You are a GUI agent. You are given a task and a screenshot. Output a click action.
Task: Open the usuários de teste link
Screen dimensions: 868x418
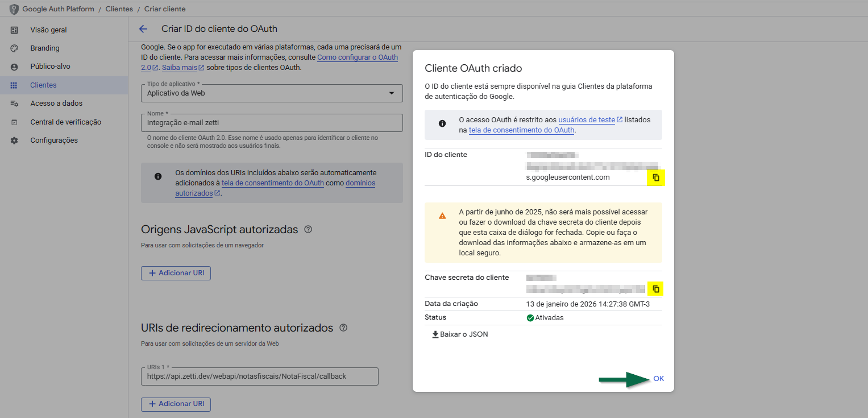coord(591,120)
